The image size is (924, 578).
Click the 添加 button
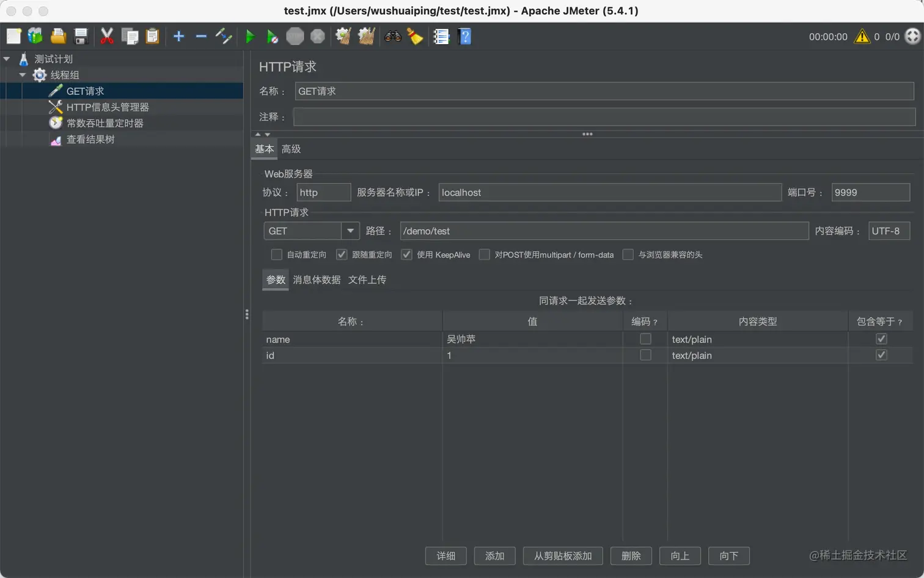pyautogui.click(x=495, y=556)
